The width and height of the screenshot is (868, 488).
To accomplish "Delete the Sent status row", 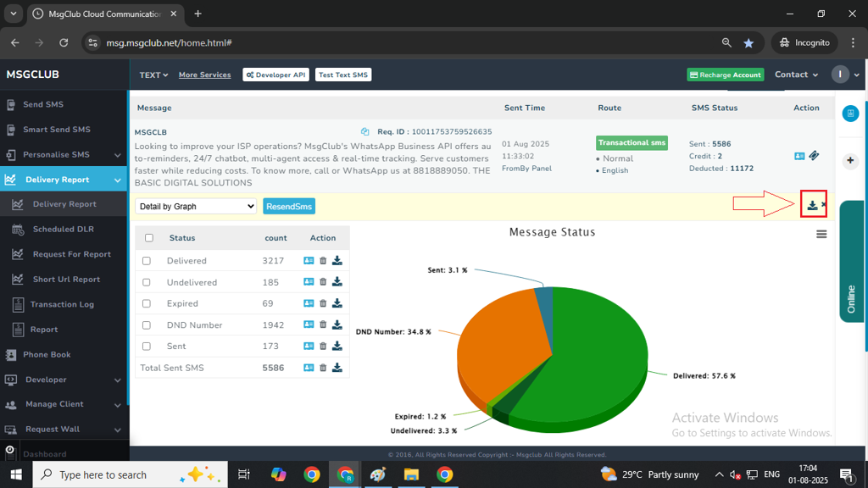I will [323, 347].
